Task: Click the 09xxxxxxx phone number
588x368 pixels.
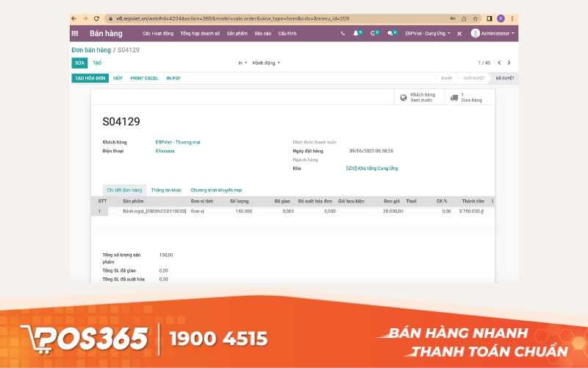Action: click(165, 151)
